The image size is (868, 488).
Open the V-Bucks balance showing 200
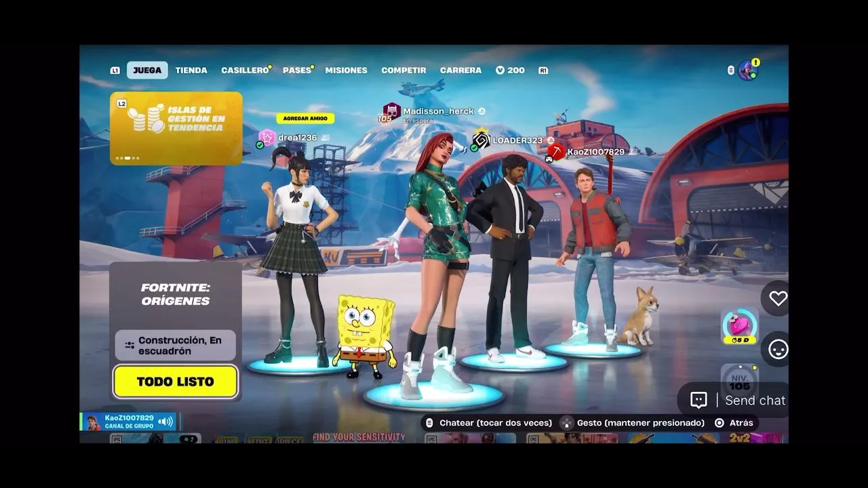click(x=510, y=70)
